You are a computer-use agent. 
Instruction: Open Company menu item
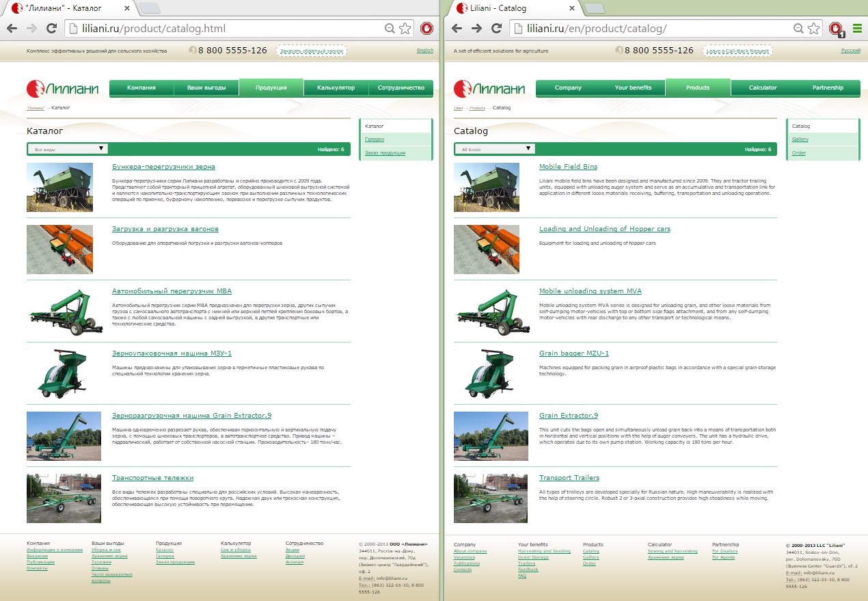coord(568,88)
